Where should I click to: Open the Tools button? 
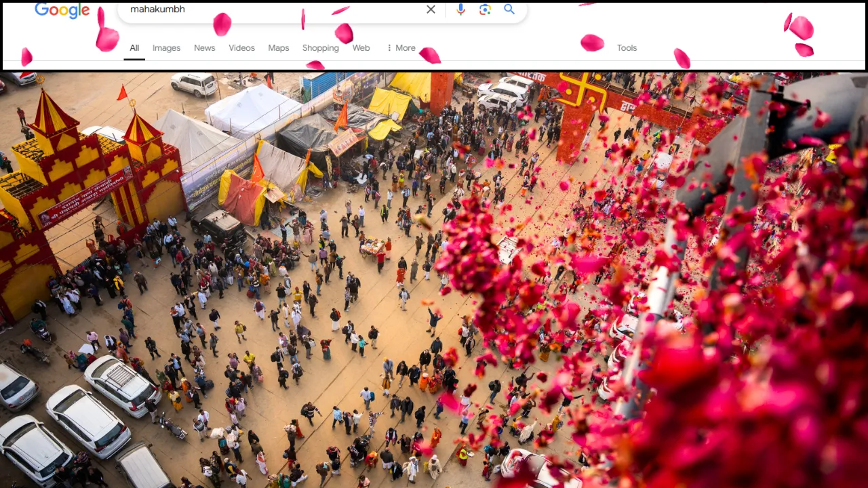coord(627,48)
